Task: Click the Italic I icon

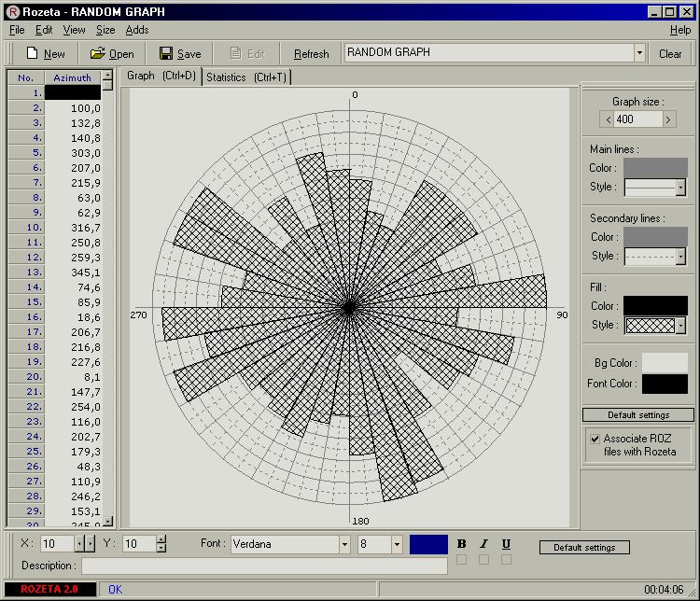Action: [483, 544]
